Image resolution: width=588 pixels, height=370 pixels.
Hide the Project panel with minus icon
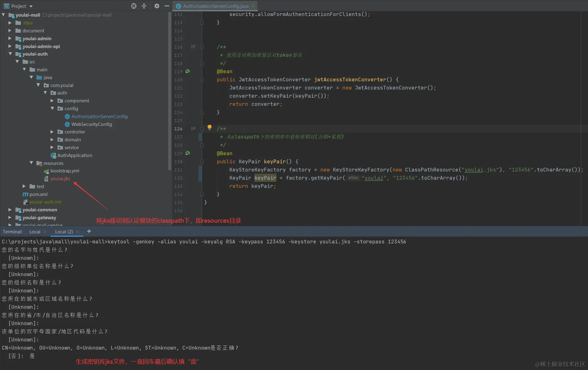pyautogui.click(x=167, y=6)
